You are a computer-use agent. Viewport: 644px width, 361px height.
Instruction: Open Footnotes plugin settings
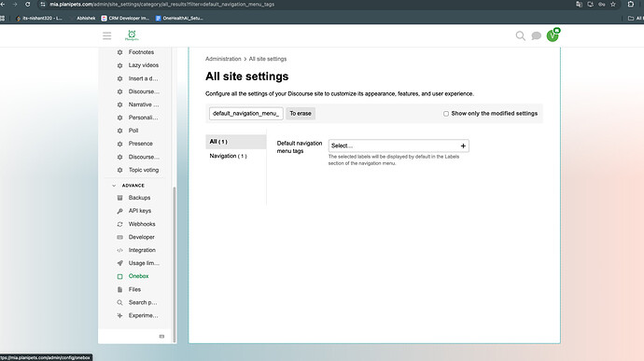point(141,52)
